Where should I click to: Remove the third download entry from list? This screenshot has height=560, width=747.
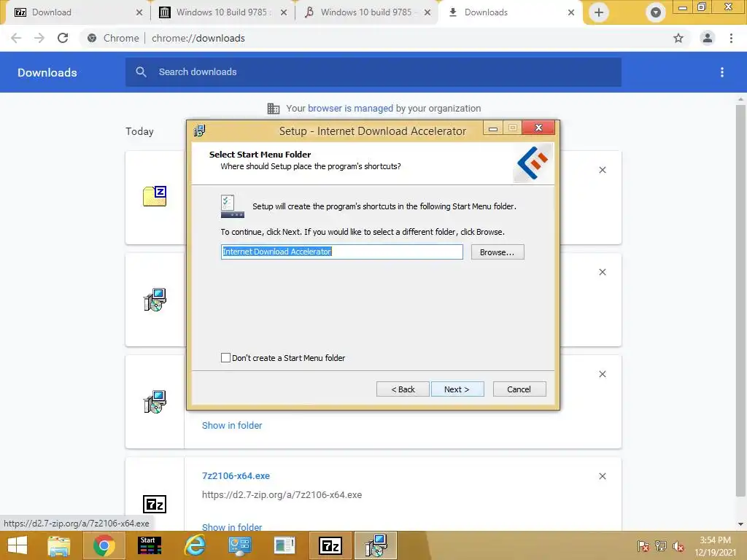pyautogui.click(x=602, y=374)
